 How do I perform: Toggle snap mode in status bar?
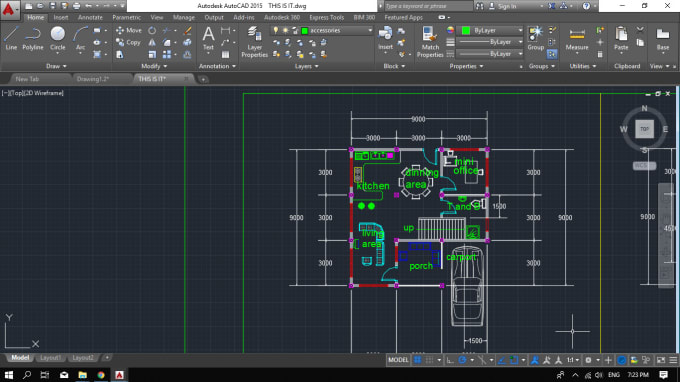pyautogui.click(x=429, y=360)
